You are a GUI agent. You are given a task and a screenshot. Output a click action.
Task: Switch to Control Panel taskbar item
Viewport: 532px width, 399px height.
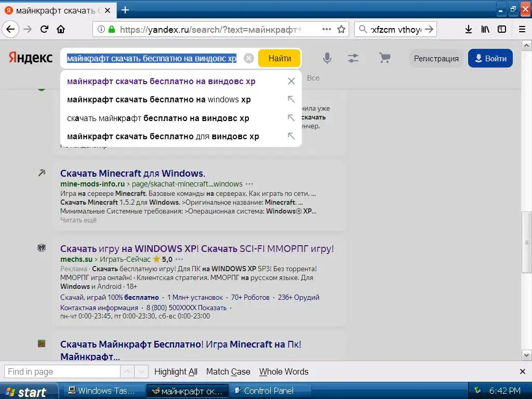tap(270, 391)
